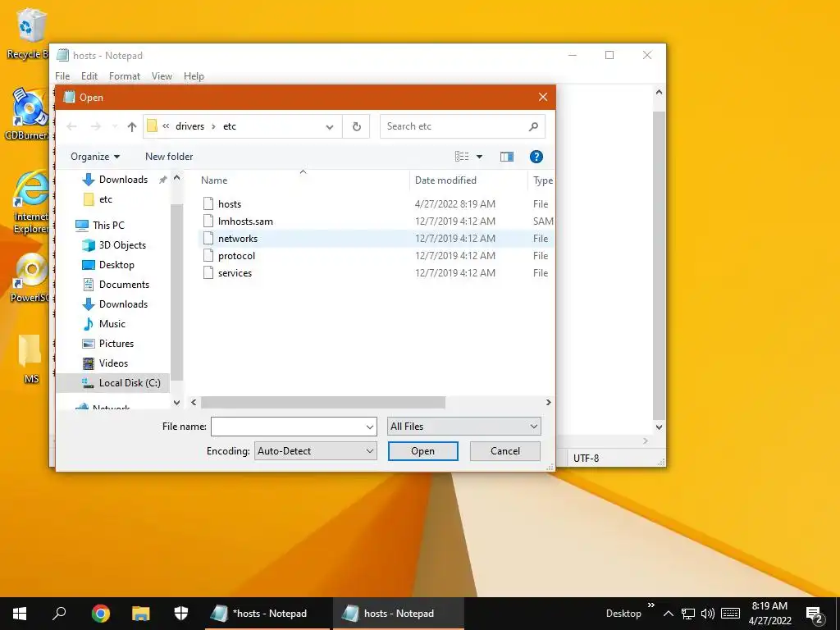Open the File menu in Notepad
This screenshot has width=840, height=630.
coord(62,76)
